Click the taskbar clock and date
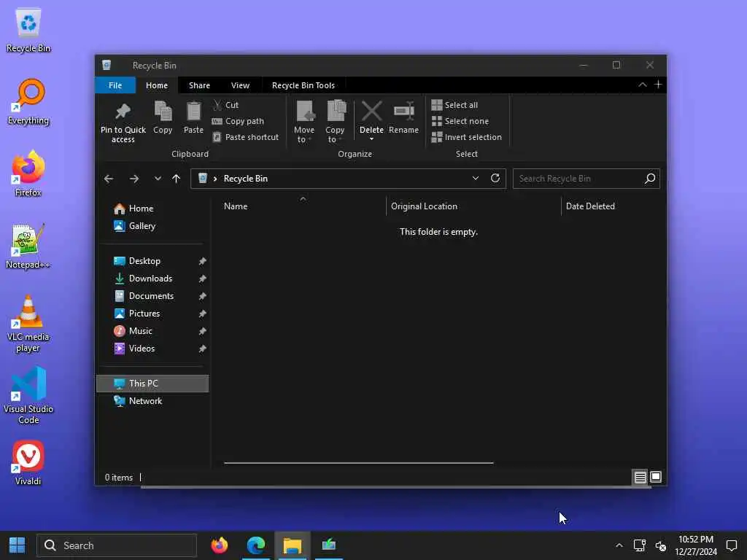This screenshot has width=747, height=560. coord(696,545)
